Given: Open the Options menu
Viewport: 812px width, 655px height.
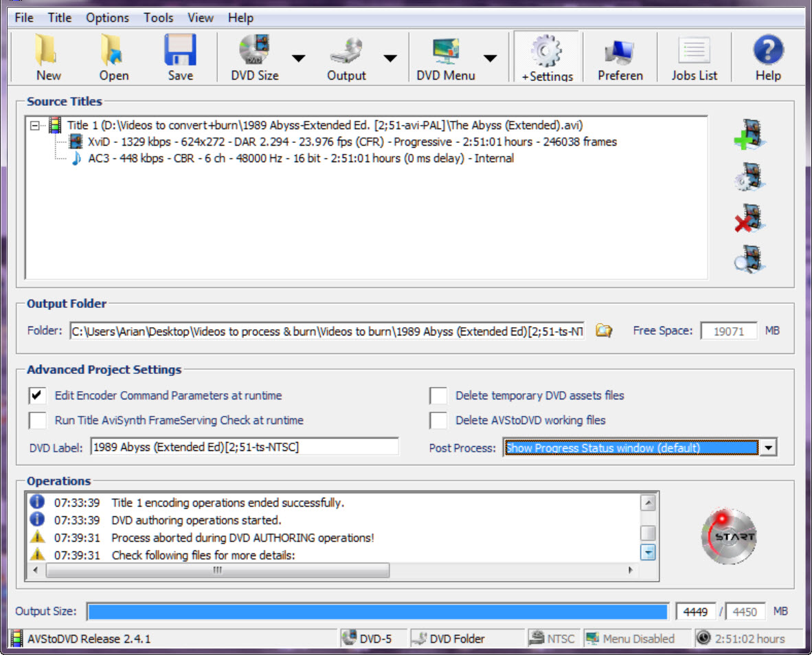Looking at the screenshot, I should [x=107, y=18].
